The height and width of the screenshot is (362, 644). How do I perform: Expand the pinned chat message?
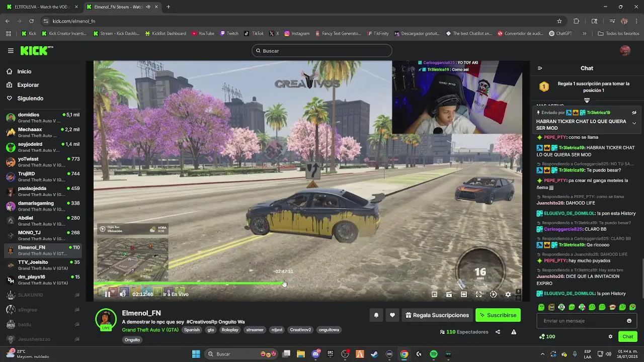click(x=634, y=123)
